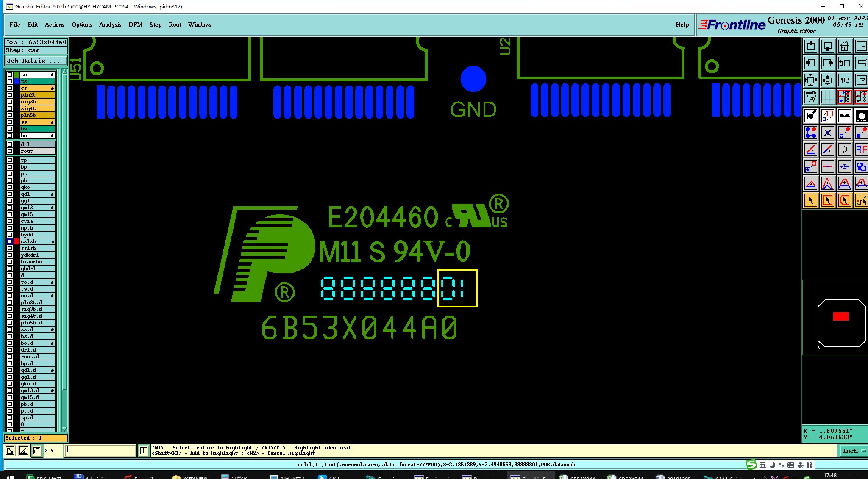Open the File menu

pyautogui.click(x=15, y=25)
